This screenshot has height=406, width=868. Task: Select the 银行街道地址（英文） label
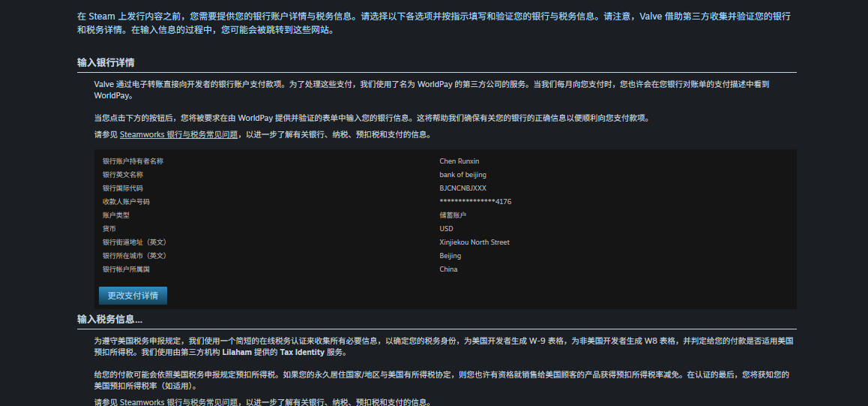pos(134,242)
